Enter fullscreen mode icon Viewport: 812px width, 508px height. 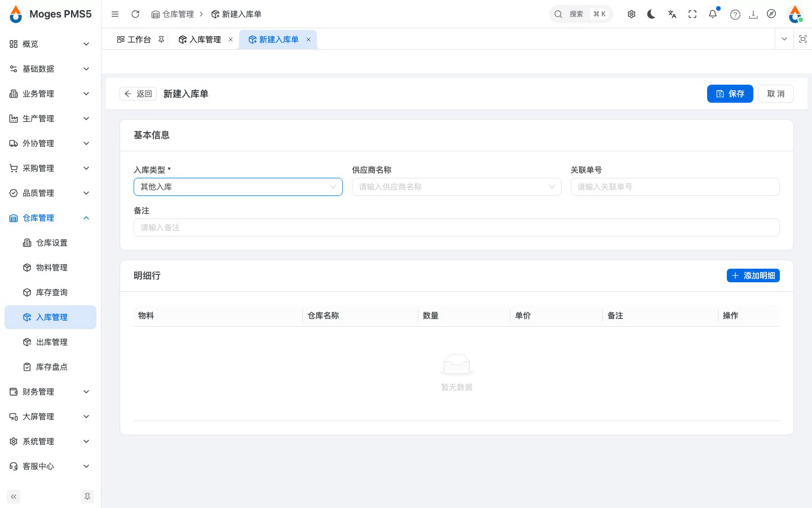(692, 14)
